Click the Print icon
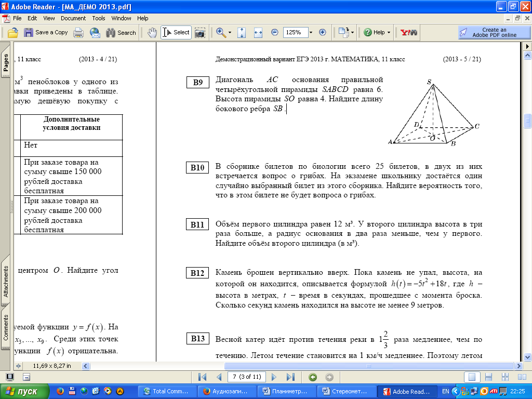This screenshot has height=399, width=532. point(78,33)
